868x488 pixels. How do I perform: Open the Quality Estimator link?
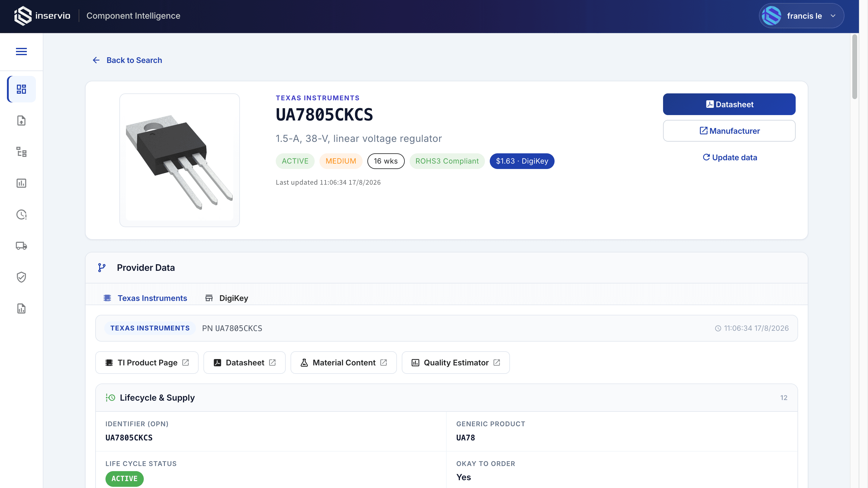pos(456,363)
